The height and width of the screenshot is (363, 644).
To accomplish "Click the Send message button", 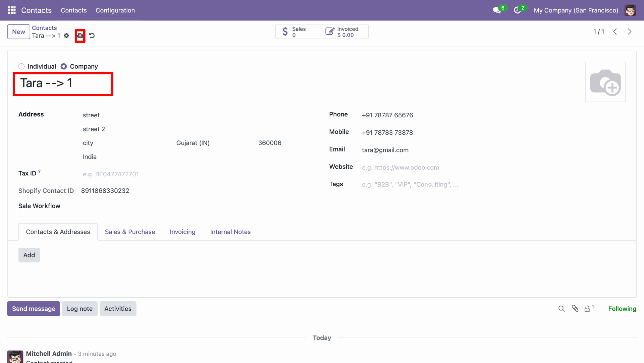I will 34,309.
